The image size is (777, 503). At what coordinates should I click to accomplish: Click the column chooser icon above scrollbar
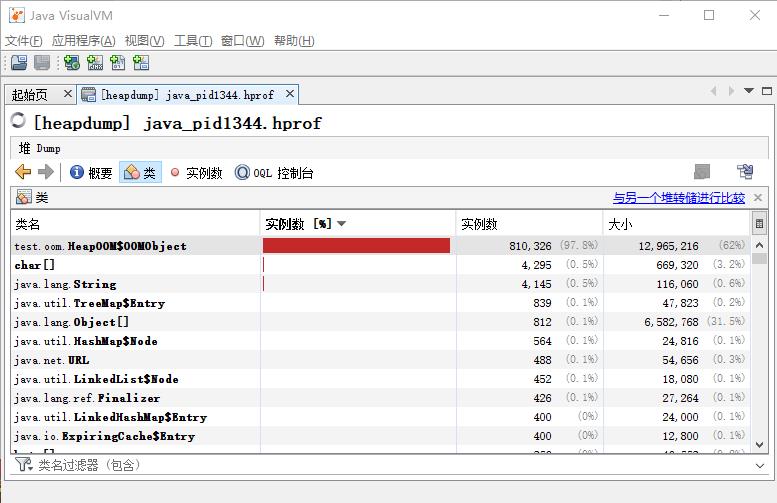pyautogui.click(x=759, y=224)
